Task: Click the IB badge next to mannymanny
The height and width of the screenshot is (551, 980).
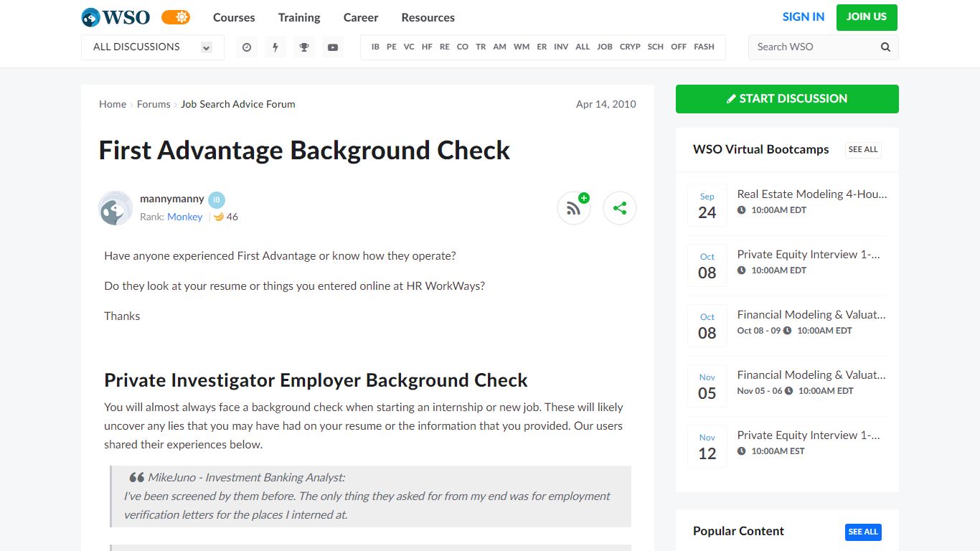Action: pyautogui.click(x=217, y=200)
